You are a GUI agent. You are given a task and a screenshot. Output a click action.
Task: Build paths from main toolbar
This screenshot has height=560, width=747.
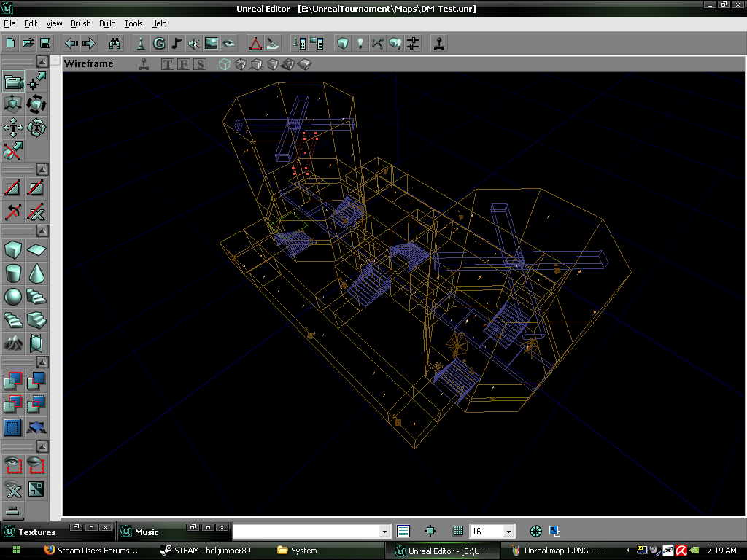coord(378,43)
